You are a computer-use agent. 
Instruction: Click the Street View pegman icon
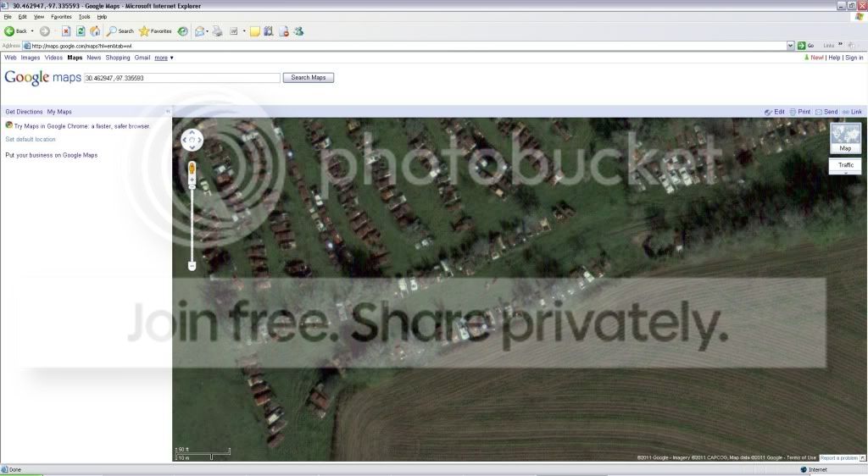[192, 168]
